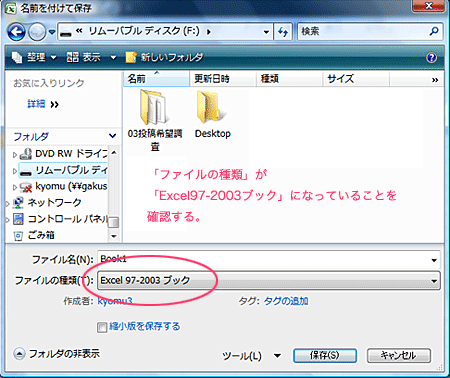Click the 詳細 link in favorites

point(36,104)
